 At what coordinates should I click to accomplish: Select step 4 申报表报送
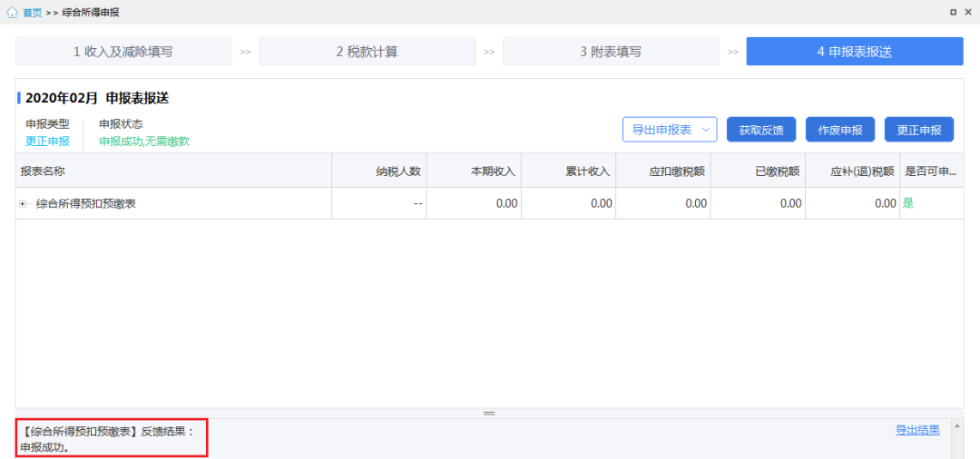click(855, 51)
